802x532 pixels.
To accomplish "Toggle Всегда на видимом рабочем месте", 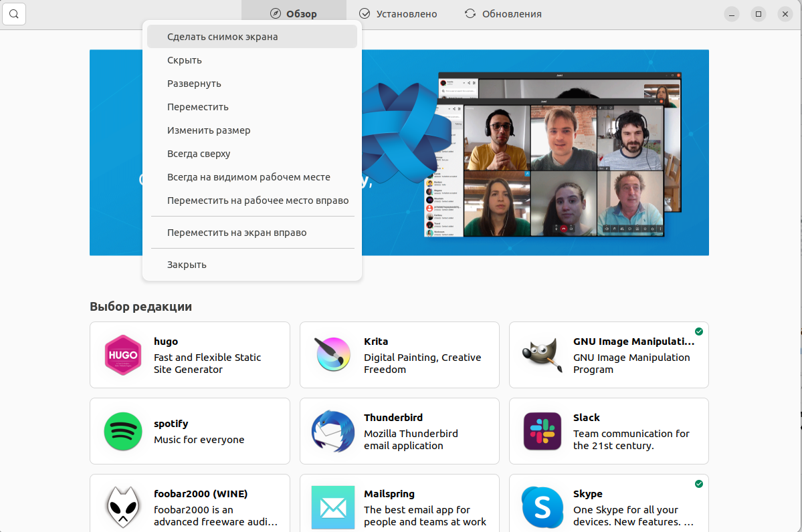I will click(252, 177).
